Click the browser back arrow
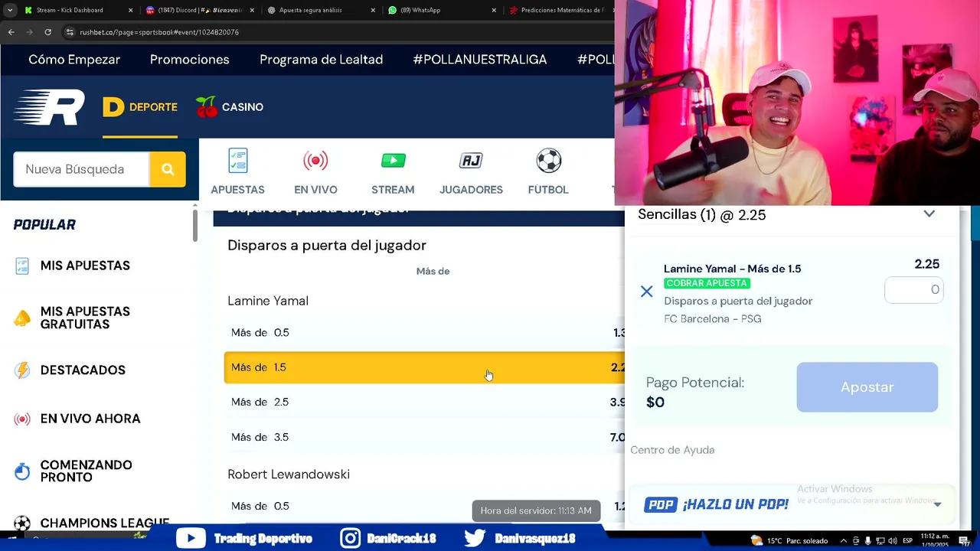 click(x=11, y=32)
